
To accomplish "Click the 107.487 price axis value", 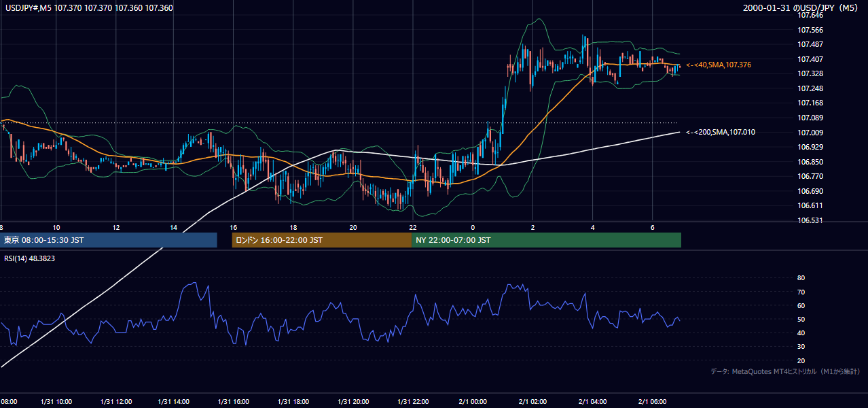I will (810, 44).
